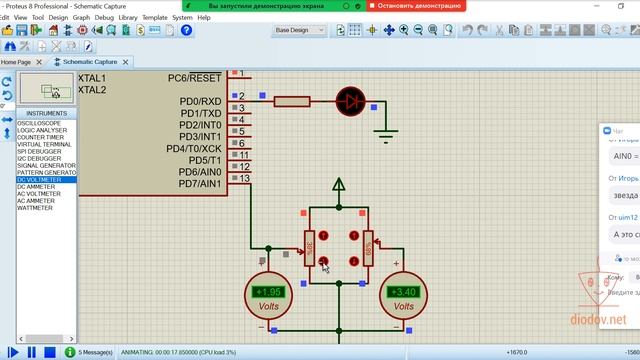Click the red 'Остановить демонстрацию' button
Viewport: 640px width, 360px height.
(x=416, y=6)
